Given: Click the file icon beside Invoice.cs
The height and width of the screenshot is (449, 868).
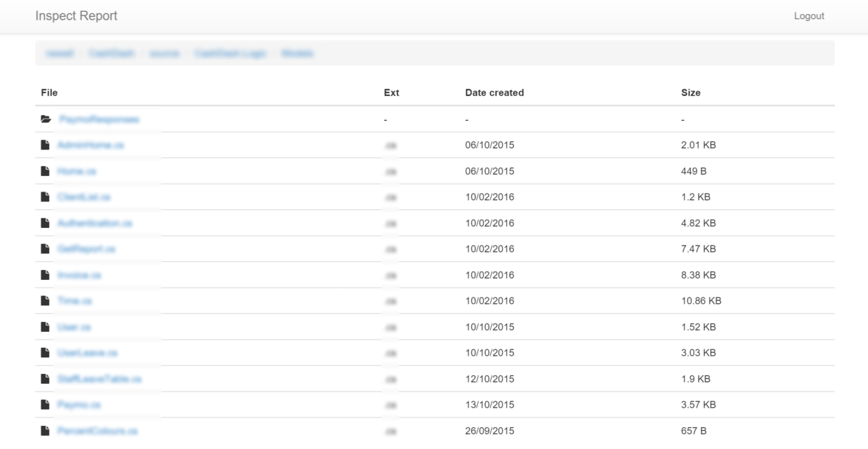Looking at the screenshot, I should click(x=46, y=275).
